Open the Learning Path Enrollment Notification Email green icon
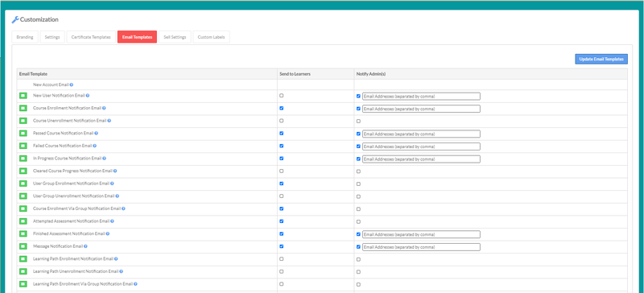The height and width of the screenshot is (293, 644). pyautogui.click(x=23, y=259)
